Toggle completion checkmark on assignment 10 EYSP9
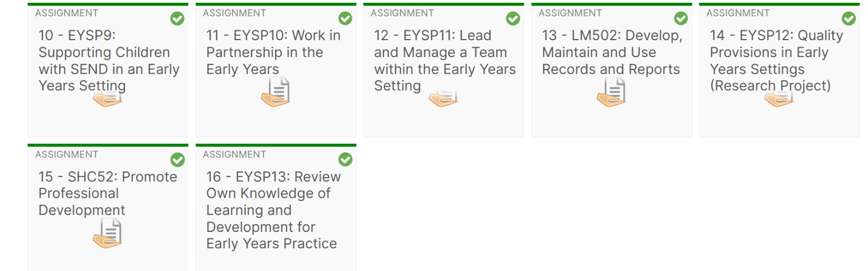868x271 pixels. click(x=177, y=19)
